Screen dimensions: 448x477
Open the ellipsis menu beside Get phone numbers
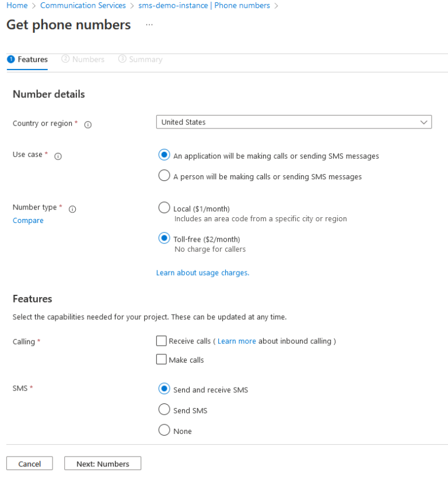[x=149, y=25]
